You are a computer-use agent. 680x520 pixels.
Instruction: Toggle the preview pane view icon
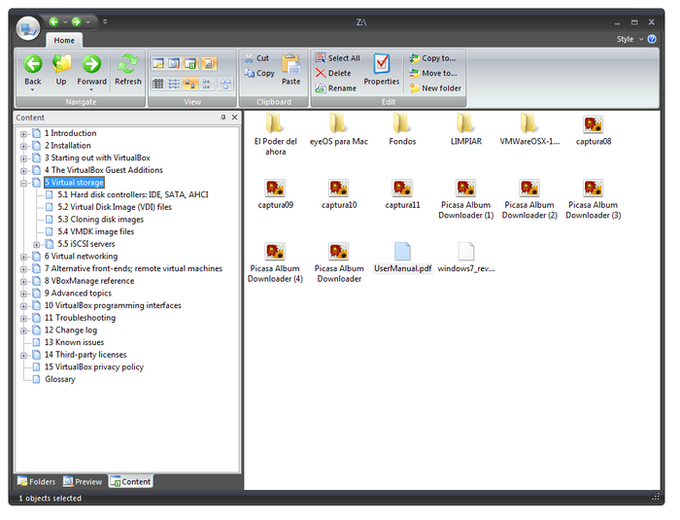pos(174,63)
